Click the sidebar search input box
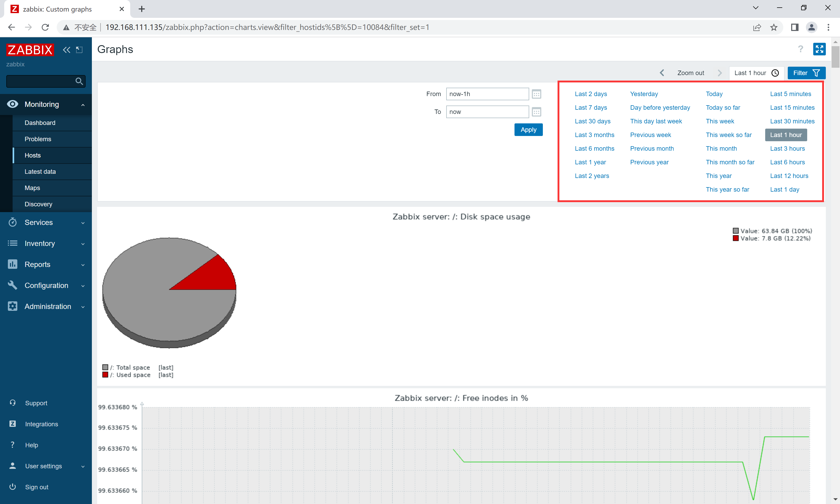Image resolution: width=840 pixels, height=504 pixels. point(40,81)
